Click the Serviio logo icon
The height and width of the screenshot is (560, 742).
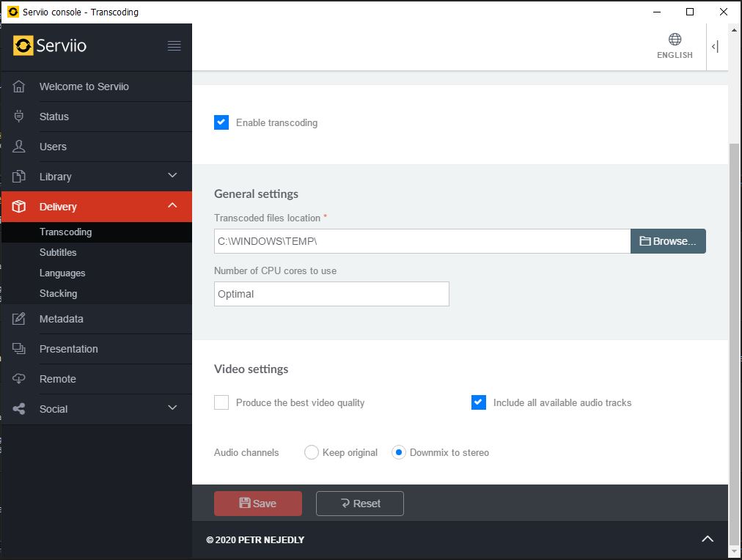click(23, 45)
